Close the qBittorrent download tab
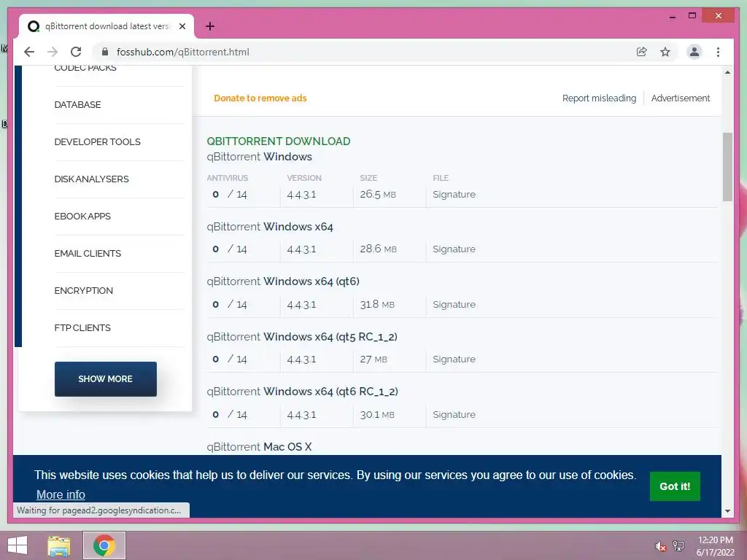Image resolution: width=747 pixels, height=560 pixels. [182, 26]
